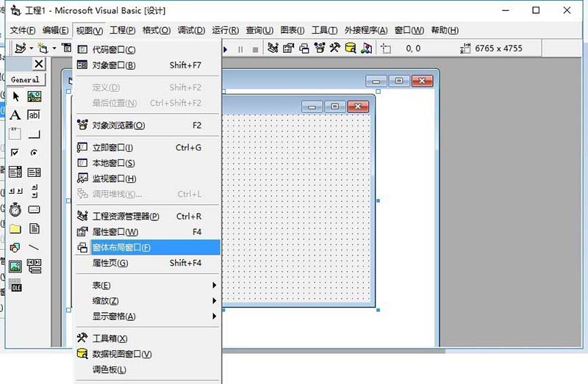
Task: Choose 对象浏览器(O) menu entry
Action: pos(148,125)
